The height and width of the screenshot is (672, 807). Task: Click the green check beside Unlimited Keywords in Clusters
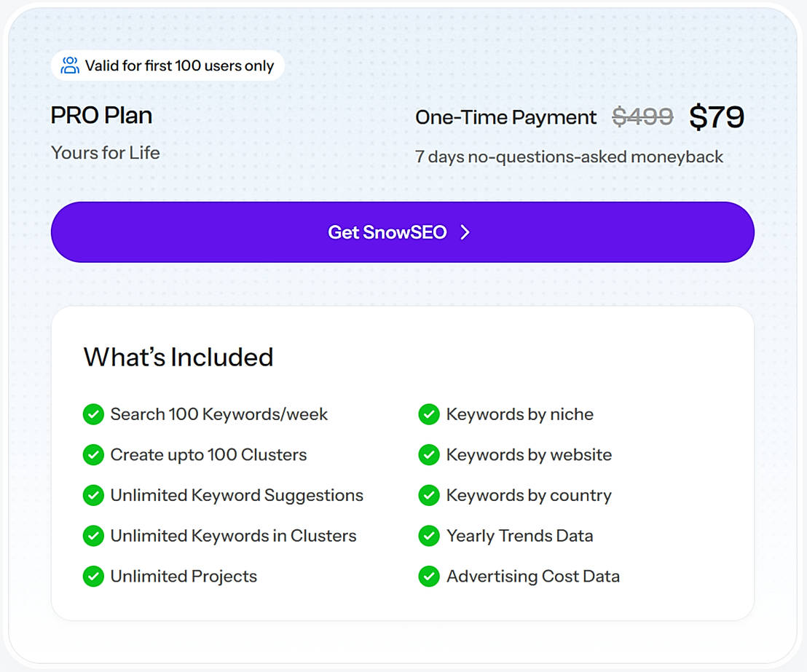point(93,536)
